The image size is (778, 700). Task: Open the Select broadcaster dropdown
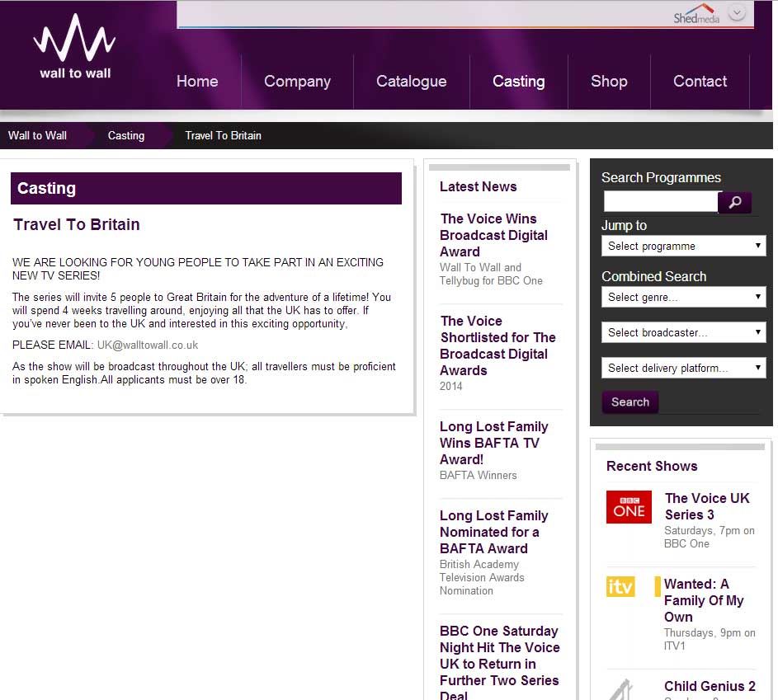683,332
